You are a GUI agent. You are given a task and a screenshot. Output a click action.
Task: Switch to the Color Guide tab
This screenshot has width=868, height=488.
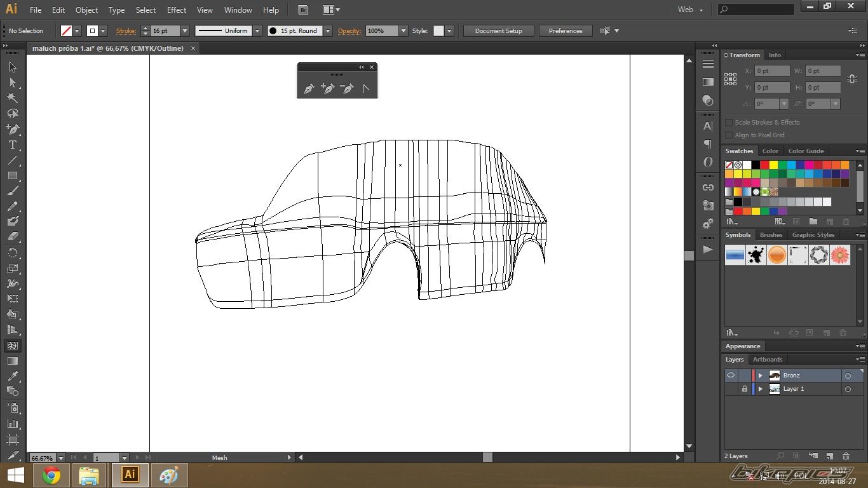[806, 151]
